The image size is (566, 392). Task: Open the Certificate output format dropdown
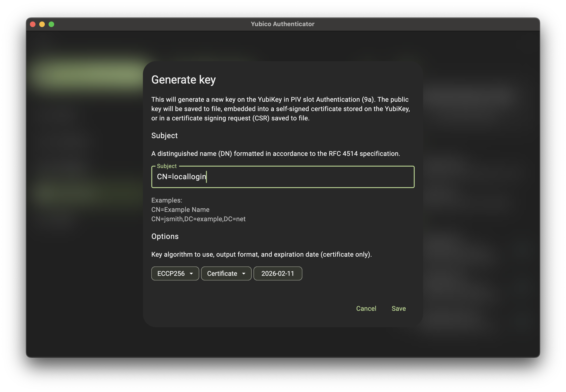pyautogui.click(x=226, y=273)
